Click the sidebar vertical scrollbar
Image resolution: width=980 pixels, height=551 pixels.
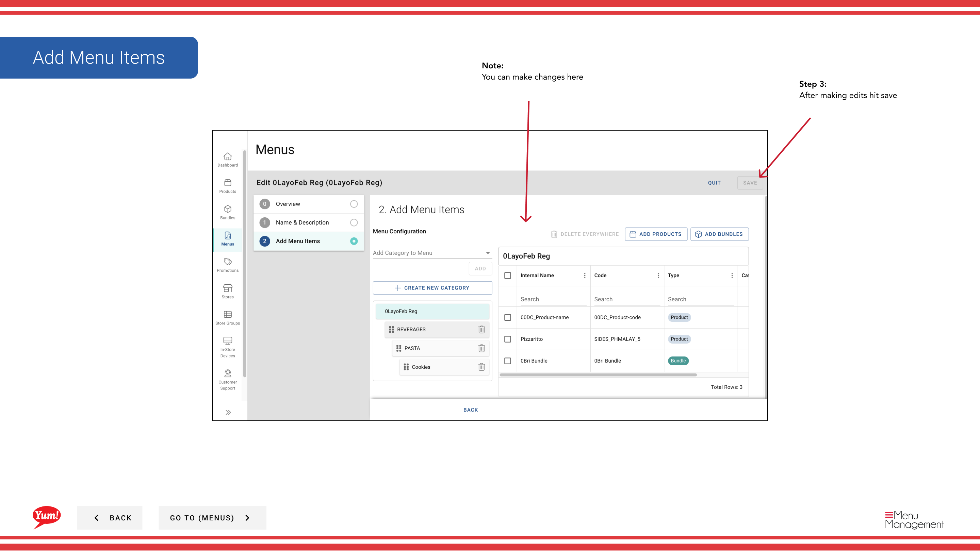245,264
